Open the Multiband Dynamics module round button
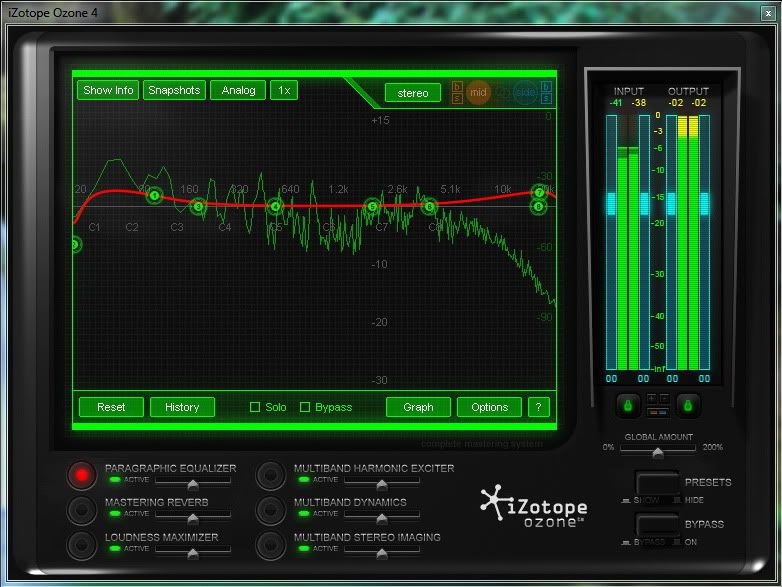 coord(270,510)
